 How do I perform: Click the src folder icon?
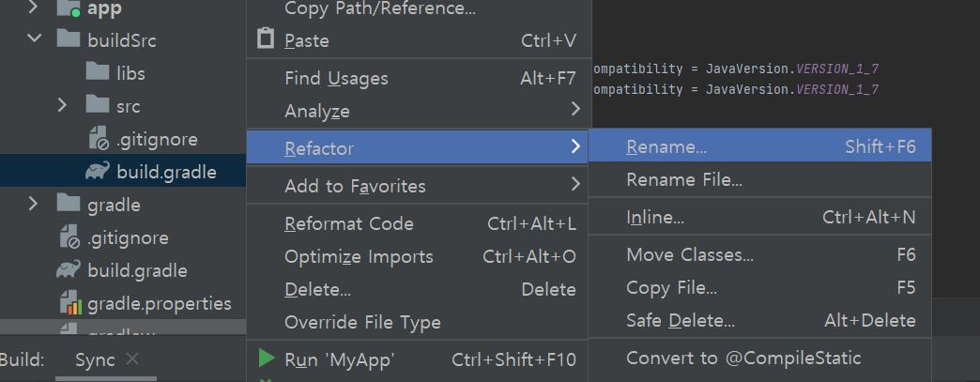click(x=97, y=104)
